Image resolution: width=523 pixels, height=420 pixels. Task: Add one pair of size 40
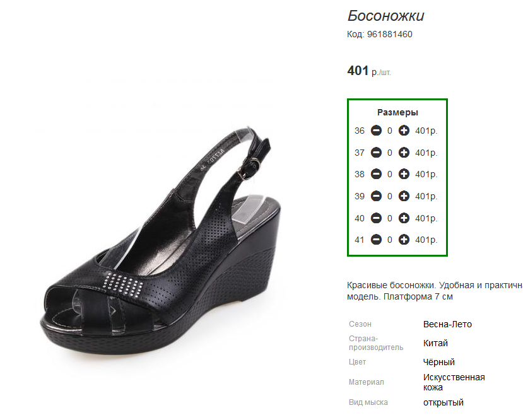[x=404, y=218]
